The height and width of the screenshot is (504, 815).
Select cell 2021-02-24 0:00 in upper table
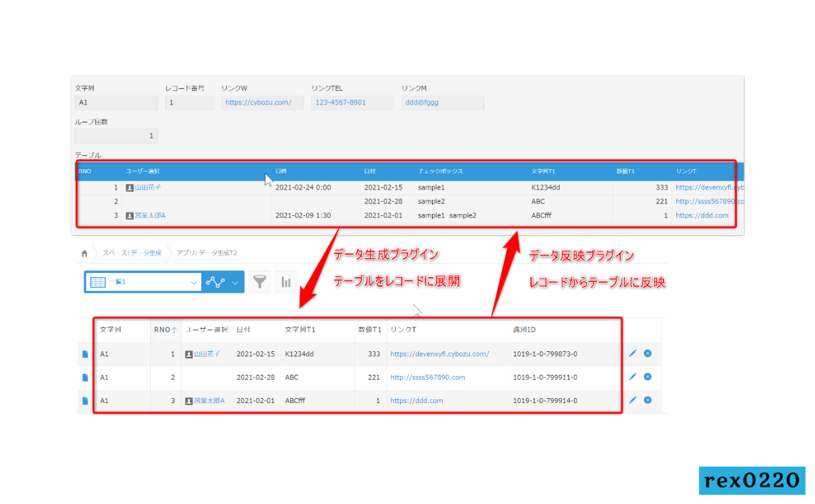302,187
